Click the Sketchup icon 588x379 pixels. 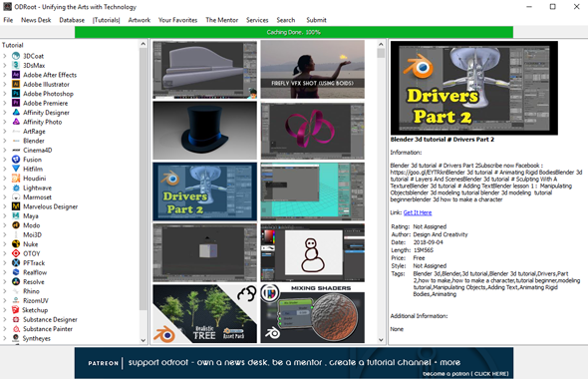pyautogui.click(x=15, y=310)
